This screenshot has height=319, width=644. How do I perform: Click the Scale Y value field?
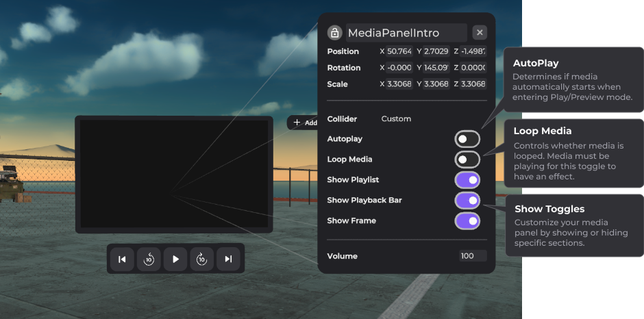[436, 84]
